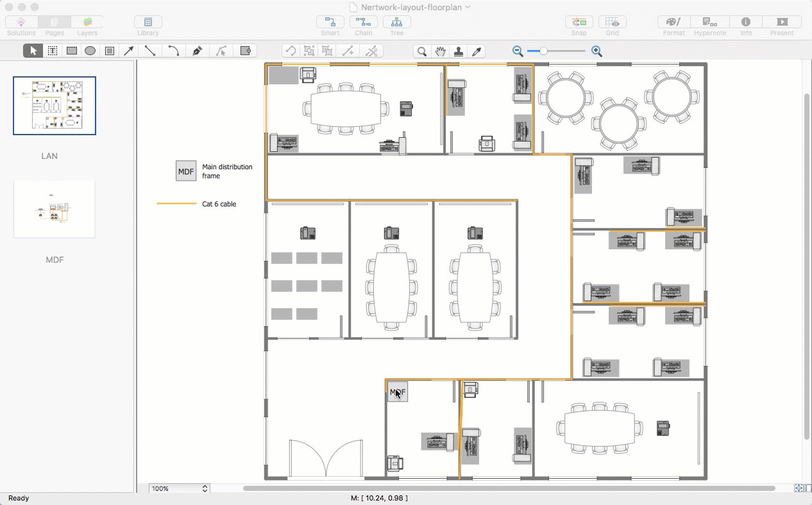Select the Ellipse shape tool

tap(90, 51)
